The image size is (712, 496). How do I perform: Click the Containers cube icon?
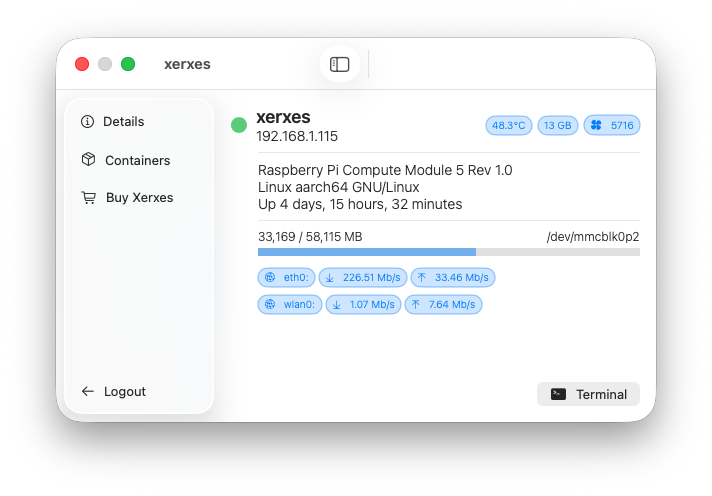click(x=89, y=159)
